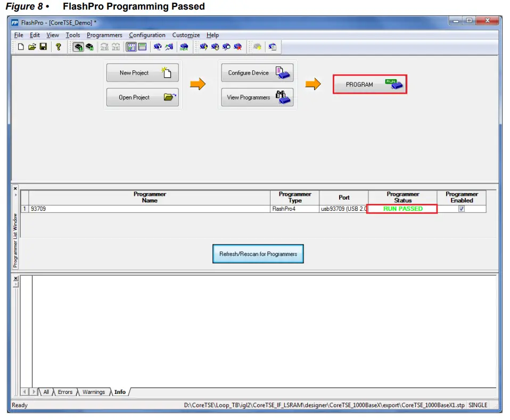Self-test the programmer via the chip clock icon
This screenshot has width=510, height=420.
(215, 47)
